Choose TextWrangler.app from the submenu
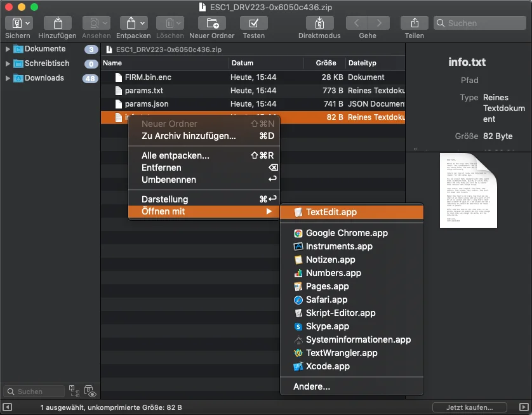 [x=342, y=353]
